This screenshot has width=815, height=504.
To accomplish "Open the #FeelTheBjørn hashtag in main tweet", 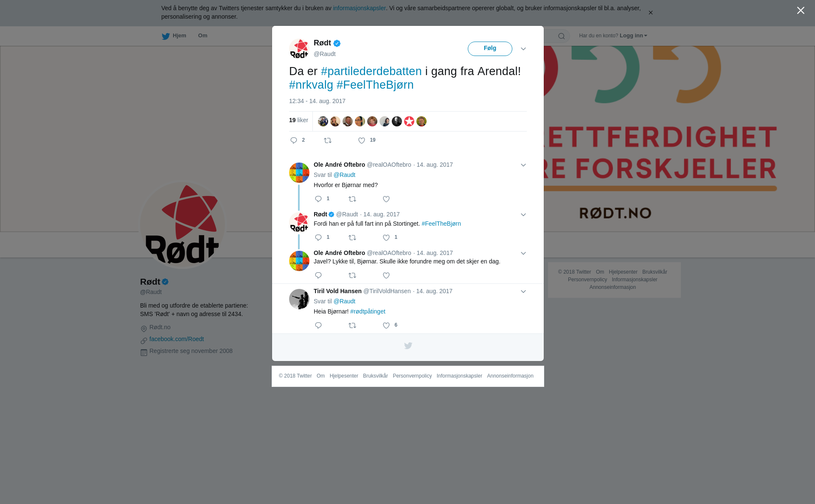I will click(375, 85).
